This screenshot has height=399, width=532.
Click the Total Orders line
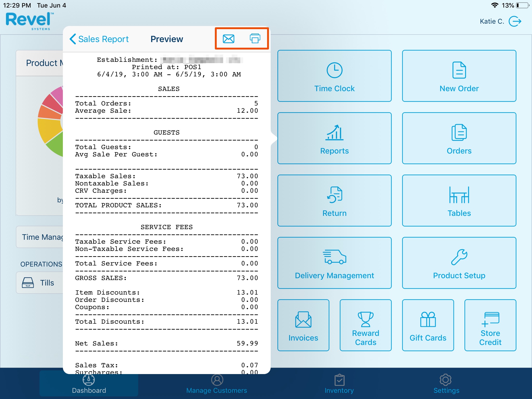(x=167, y=103)
